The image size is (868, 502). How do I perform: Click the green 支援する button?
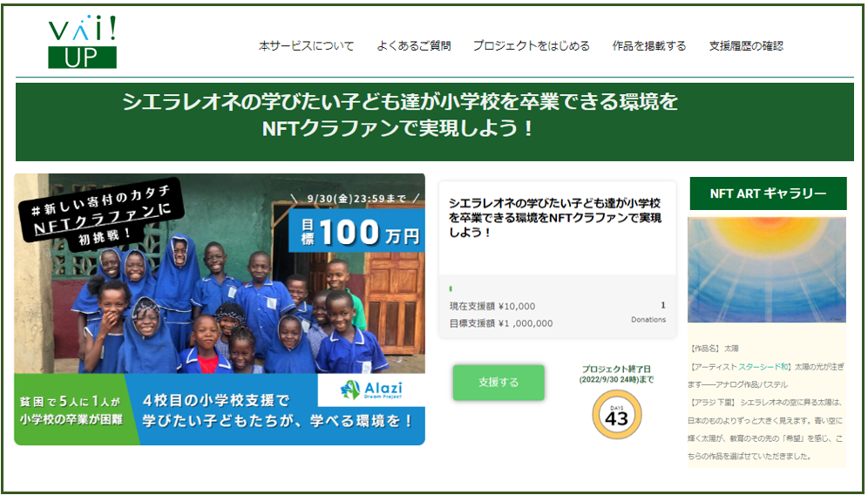coord(498,382)
